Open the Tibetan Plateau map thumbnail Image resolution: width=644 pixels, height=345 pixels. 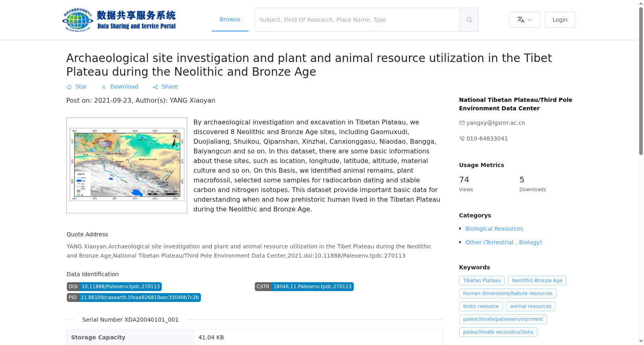coord(127,165)
